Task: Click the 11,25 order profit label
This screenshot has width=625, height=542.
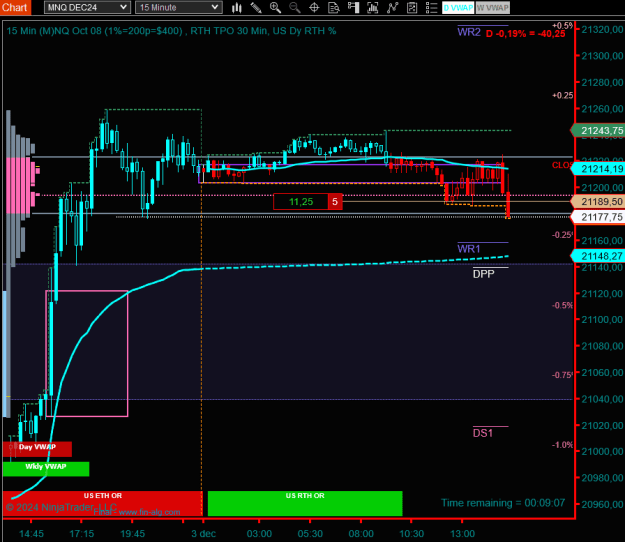Action: pos(301,202)
